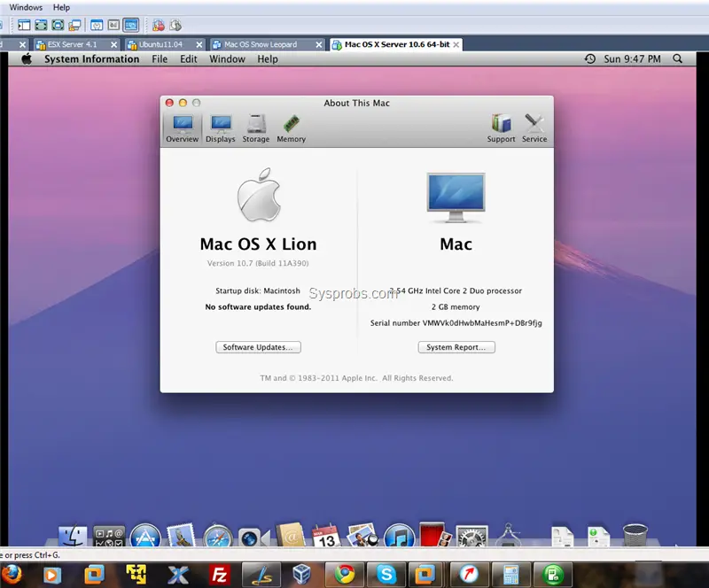The height and width of the screenshot is (588, 709).
Task: Click the No software updates found message
Action: 258,307
